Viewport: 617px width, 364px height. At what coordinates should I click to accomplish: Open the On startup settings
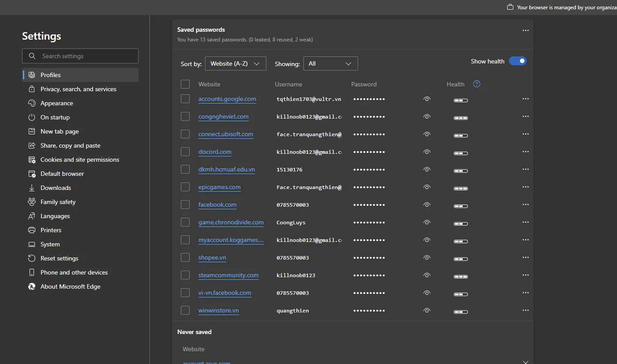click(81, 117)
